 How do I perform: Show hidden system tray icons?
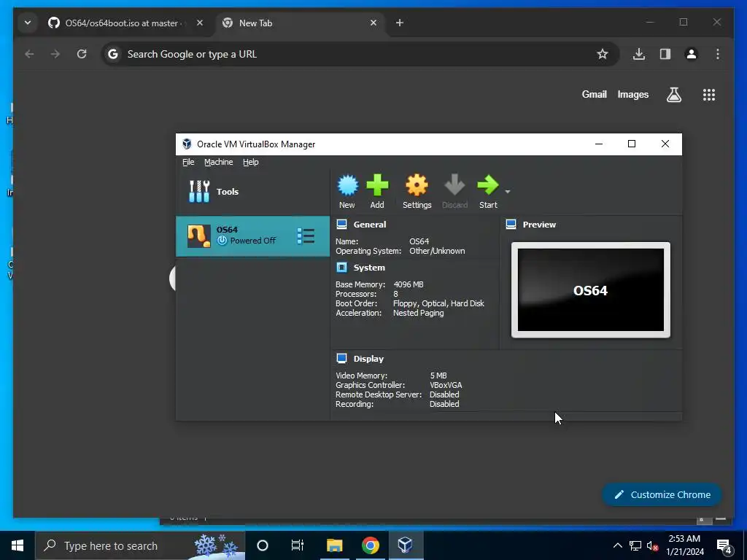(x=617, y=545)
